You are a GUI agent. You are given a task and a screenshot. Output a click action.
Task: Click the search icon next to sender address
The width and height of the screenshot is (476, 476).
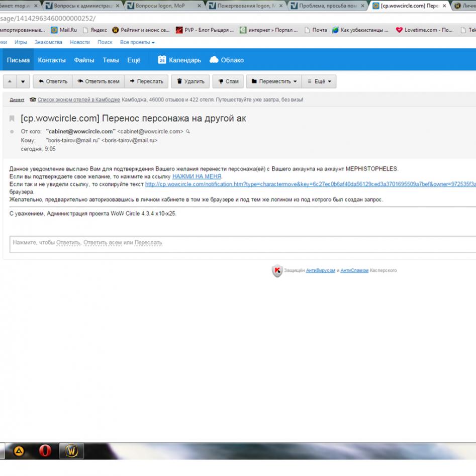coord(188,132)
